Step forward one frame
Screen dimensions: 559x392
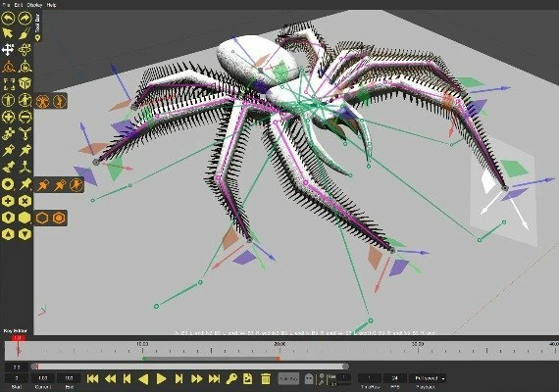click(178, 378)
